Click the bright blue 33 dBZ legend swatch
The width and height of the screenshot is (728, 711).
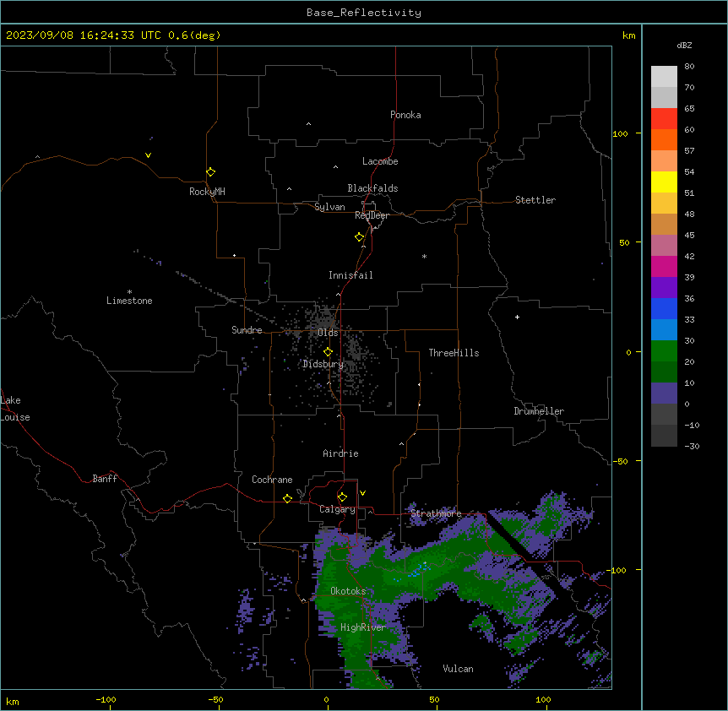tap(664, 330)
